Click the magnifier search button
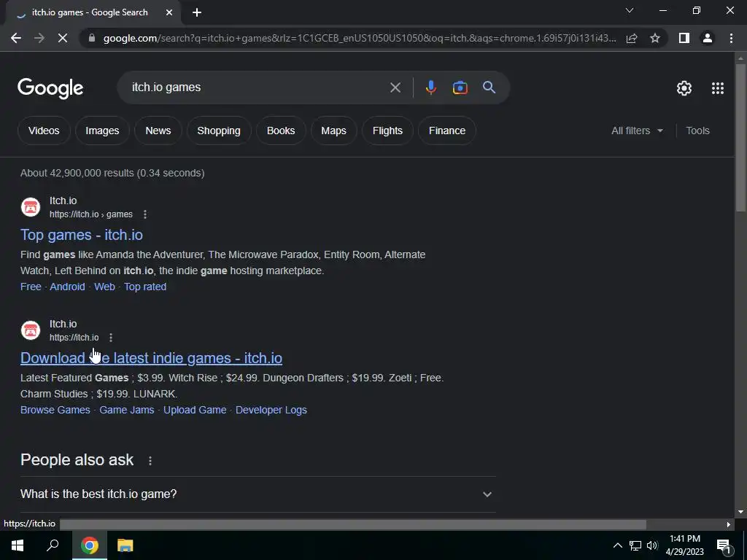This screenshot has width=747, height=560. tap(489, 87)
